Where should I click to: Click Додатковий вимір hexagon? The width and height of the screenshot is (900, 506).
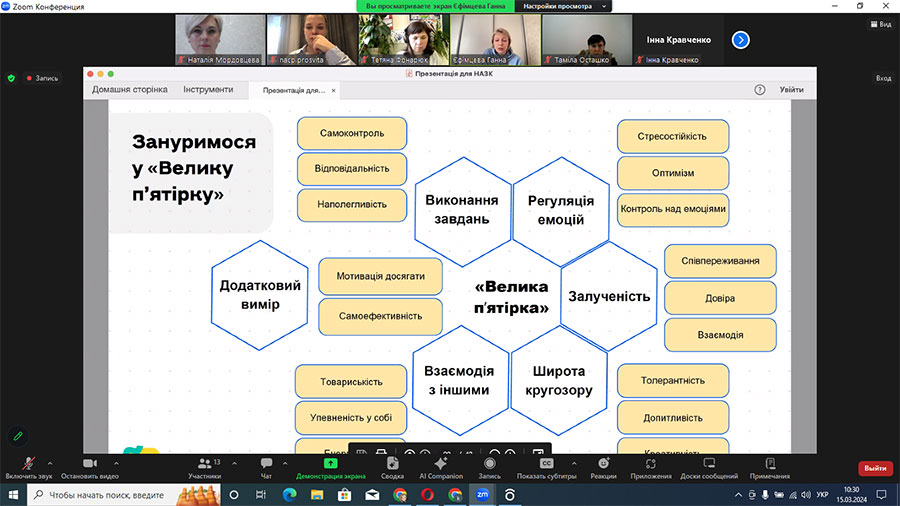[x=260, y=295]
